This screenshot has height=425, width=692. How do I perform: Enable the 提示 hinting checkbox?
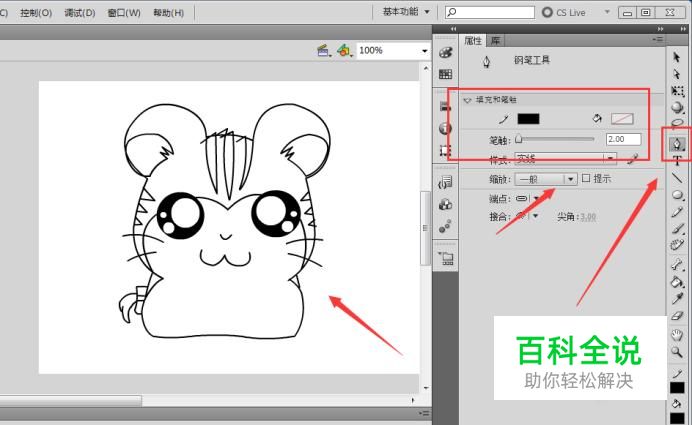tap(586, 178)
